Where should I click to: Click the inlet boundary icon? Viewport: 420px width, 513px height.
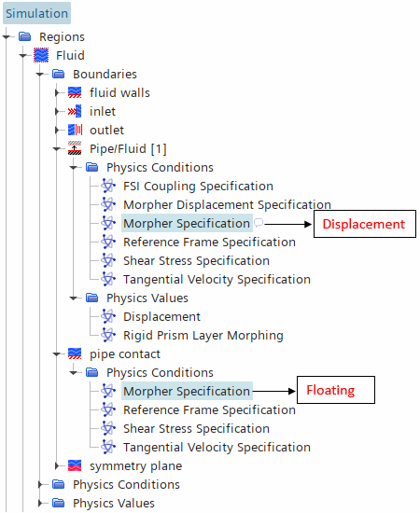click(x=75, y=111)
